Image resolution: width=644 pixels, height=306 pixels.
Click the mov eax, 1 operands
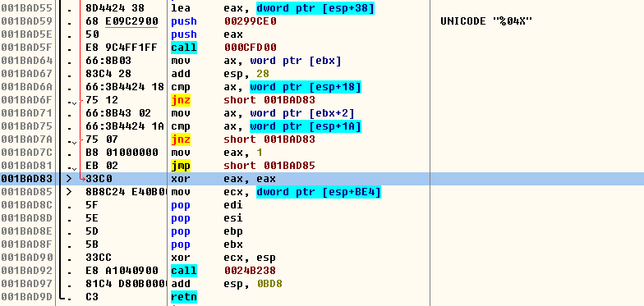243,153
